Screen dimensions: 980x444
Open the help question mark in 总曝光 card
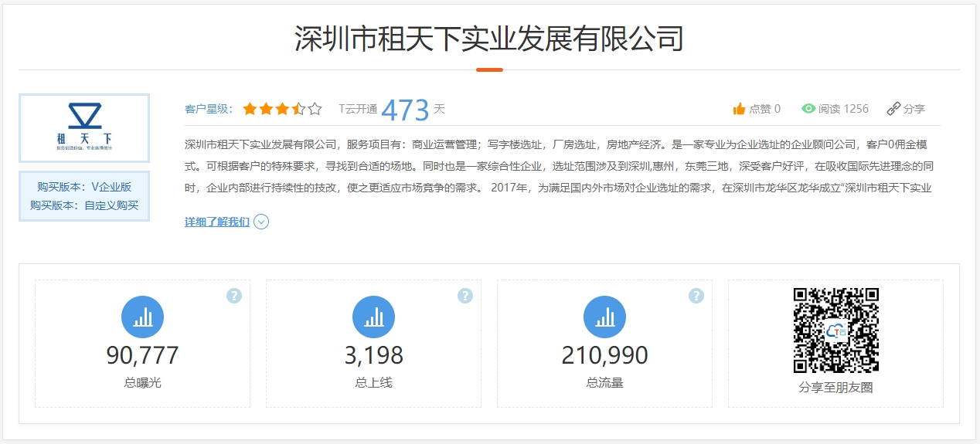pos(234,296)
